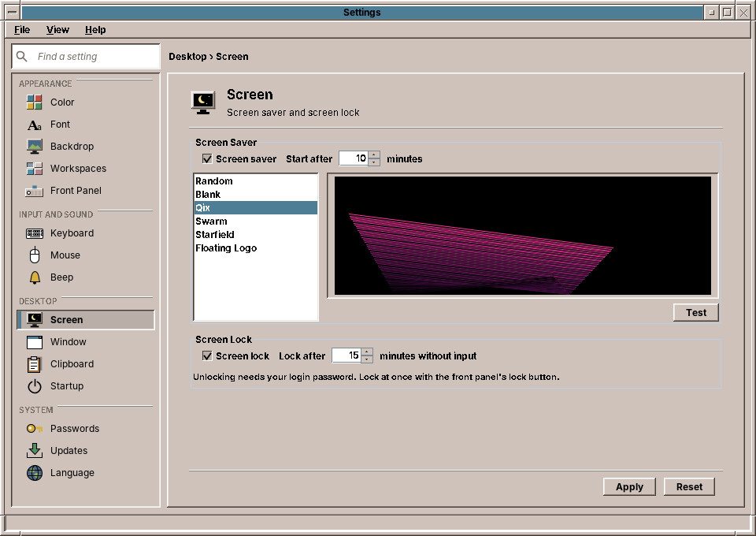Click the Passwords key icon

coord(34,429)
